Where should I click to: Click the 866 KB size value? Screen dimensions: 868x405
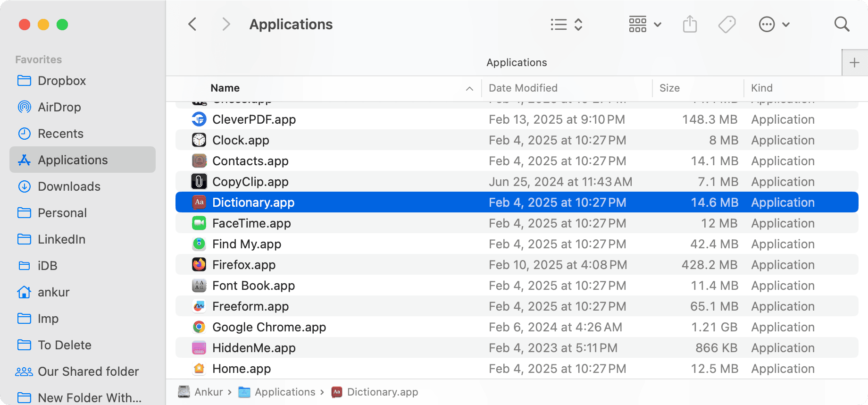point(717,348)
